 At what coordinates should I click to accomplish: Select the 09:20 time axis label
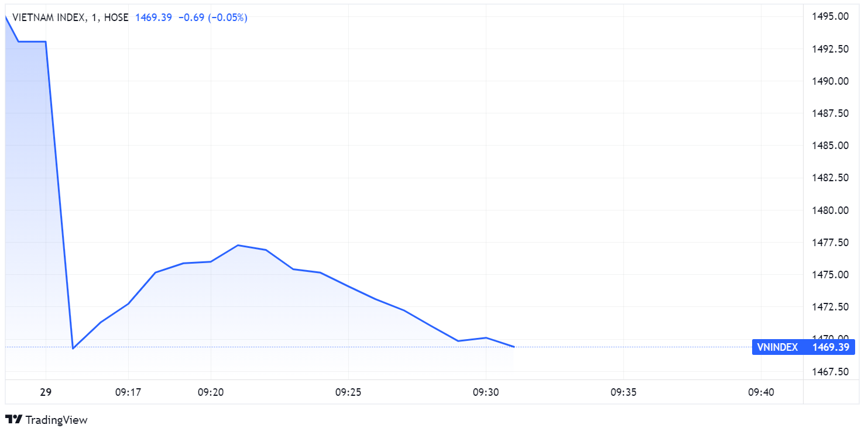click(211, 392)
